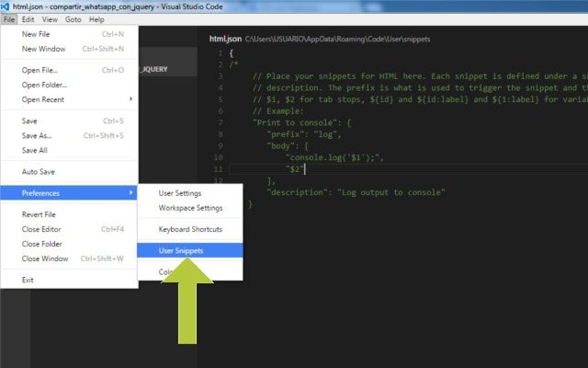Choose Exit from File menu
Viewport: 588px width, 368px height.
coord(70,280)
